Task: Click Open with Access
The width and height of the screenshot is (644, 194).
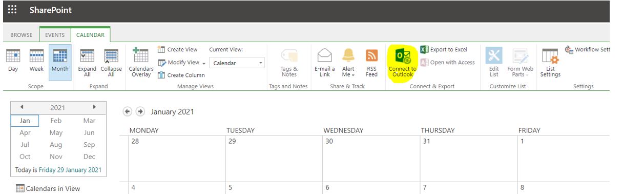Action: click(x=447, y=63)
